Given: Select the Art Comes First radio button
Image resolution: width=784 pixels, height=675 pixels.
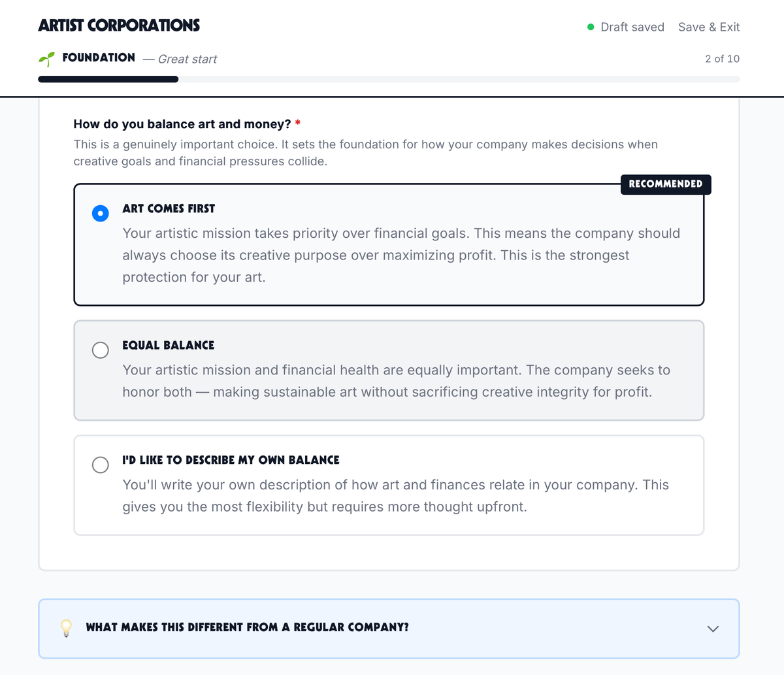Looking at the screenshot, I should tap(101, 213).
